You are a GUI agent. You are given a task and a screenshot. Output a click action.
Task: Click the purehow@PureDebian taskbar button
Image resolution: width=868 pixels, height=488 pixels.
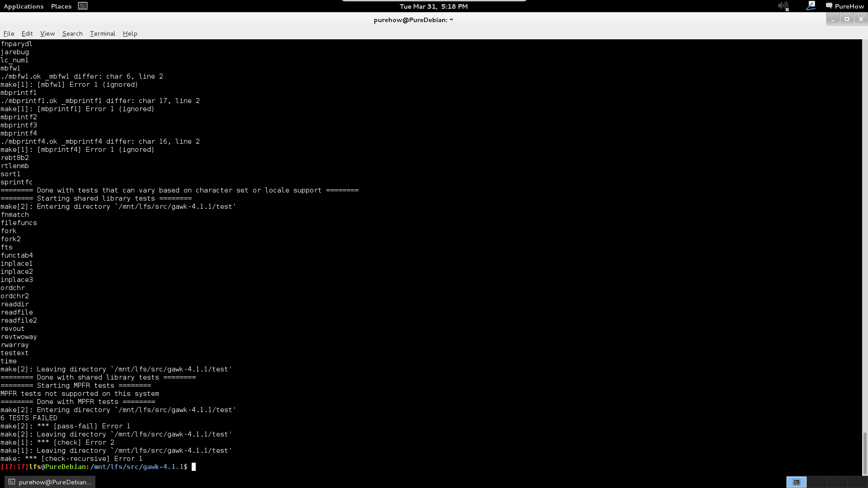(50, 482)
